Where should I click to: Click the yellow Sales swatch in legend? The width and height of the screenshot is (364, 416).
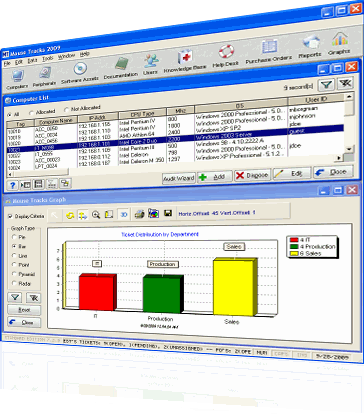coord(294,254)
